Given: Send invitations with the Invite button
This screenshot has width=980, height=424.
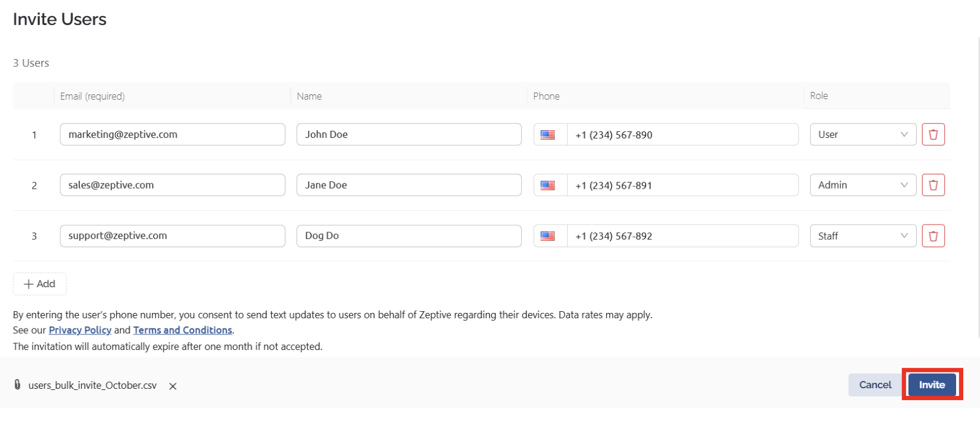Looking at the screenshot, I should click(932, 385).
